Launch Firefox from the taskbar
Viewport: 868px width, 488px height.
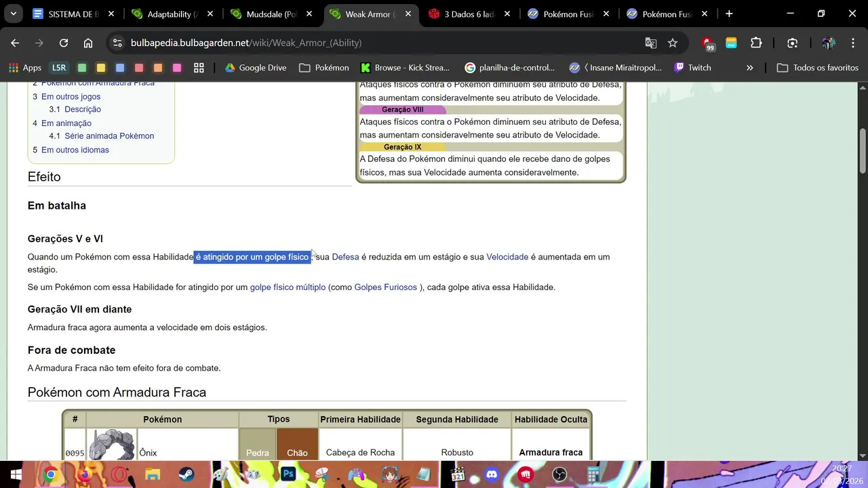coord(85,474)
